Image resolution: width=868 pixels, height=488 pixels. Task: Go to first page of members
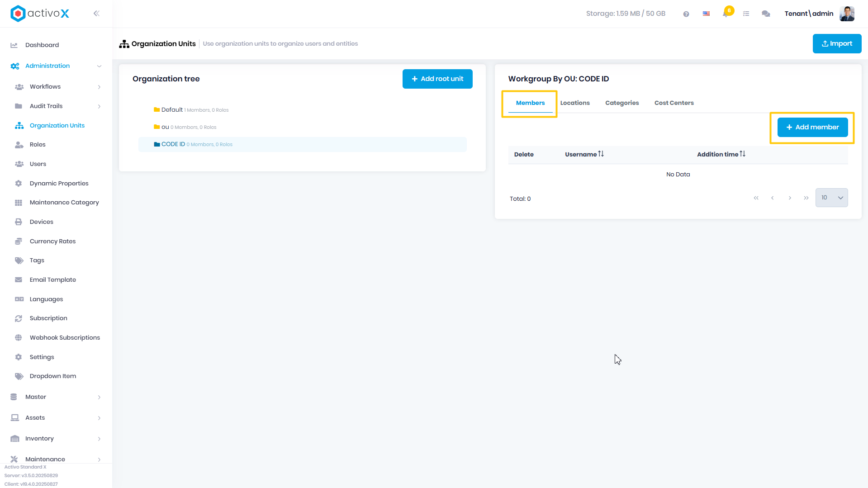coord(756,198)
